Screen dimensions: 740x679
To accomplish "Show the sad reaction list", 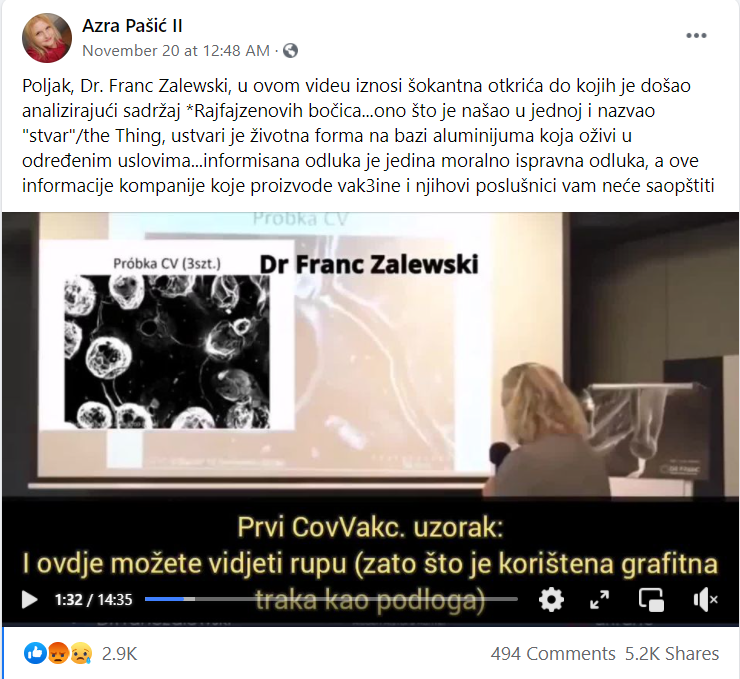I will coord(81,654).
